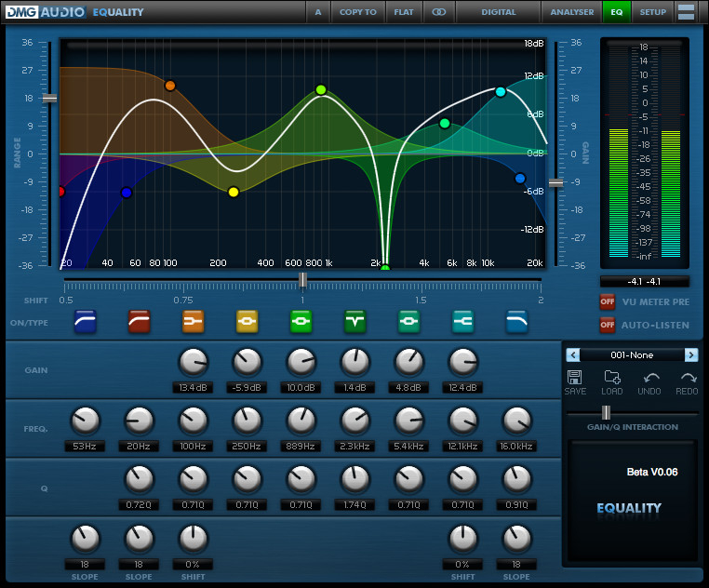The height and width of the screenshot is (588, 709).
Task: Click the dark green notch band type icon
Action: point(354,322)
